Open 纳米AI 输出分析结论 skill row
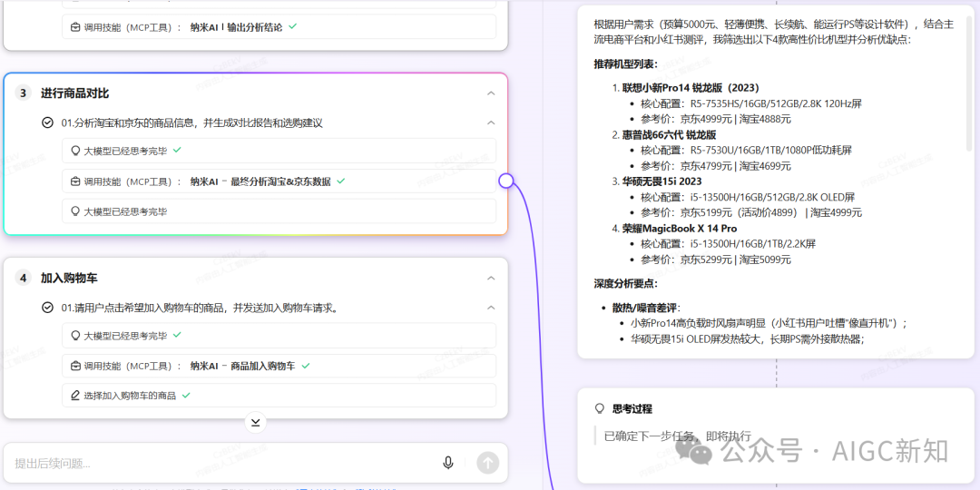 (x=279, y=27)
